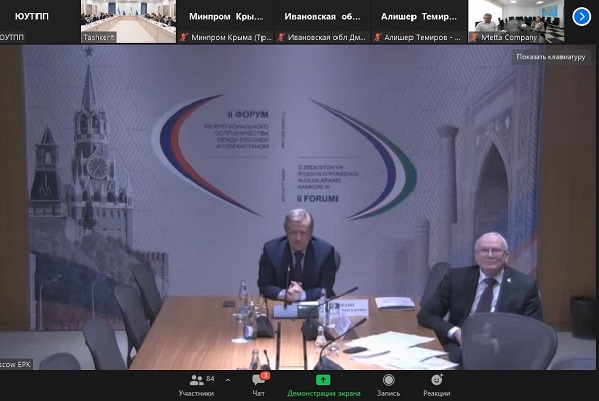Click Показать клавиатуру button
Viewport: 599px width, 401px height.
tap(550, 57)
